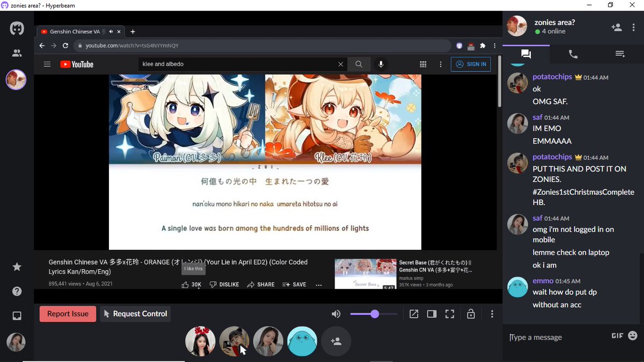Select the zonies area room avatar in sidebar

pos(16,80)
